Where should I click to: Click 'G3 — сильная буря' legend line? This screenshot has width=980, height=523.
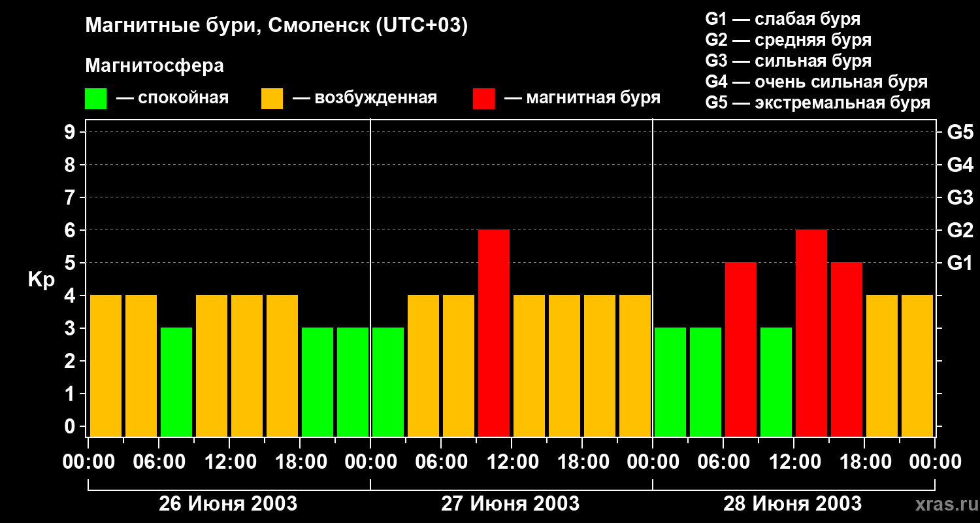788,61
